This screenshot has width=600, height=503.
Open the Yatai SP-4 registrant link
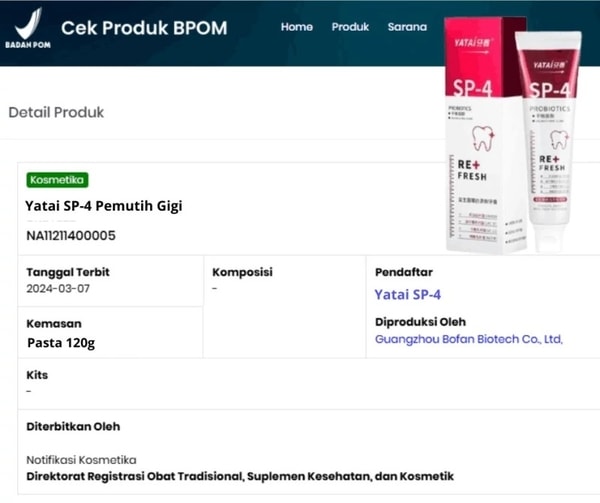[x=407, y=294]
